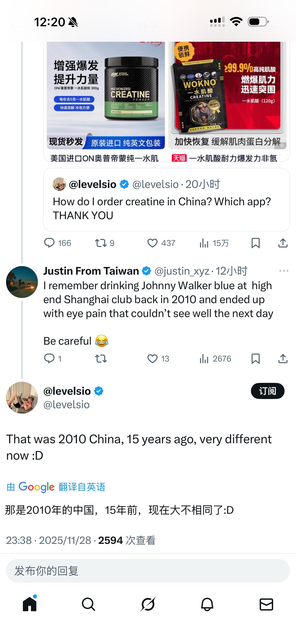The width and height of the screenshot is (296, 644).
Task: Open replies on post with 166 comments
Action: pos(49,243)
